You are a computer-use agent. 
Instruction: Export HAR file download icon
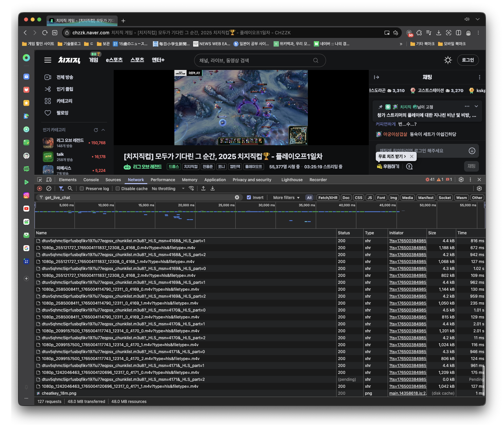213,188
